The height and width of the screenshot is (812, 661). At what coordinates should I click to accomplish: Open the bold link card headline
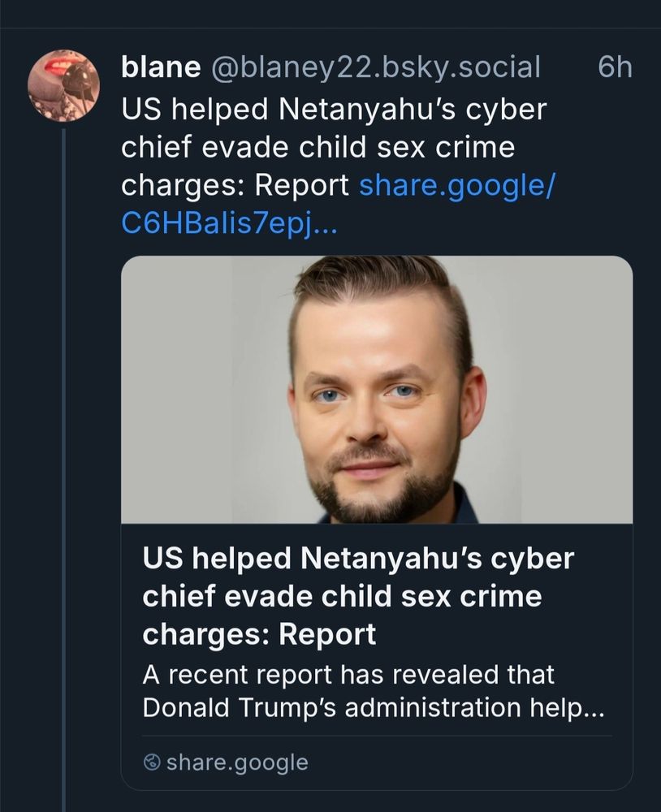357,596
